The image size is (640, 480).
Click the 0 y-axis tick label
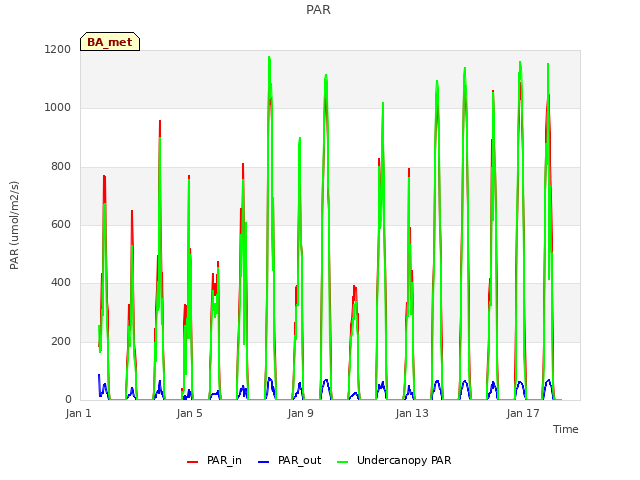(x=68, y=399)
